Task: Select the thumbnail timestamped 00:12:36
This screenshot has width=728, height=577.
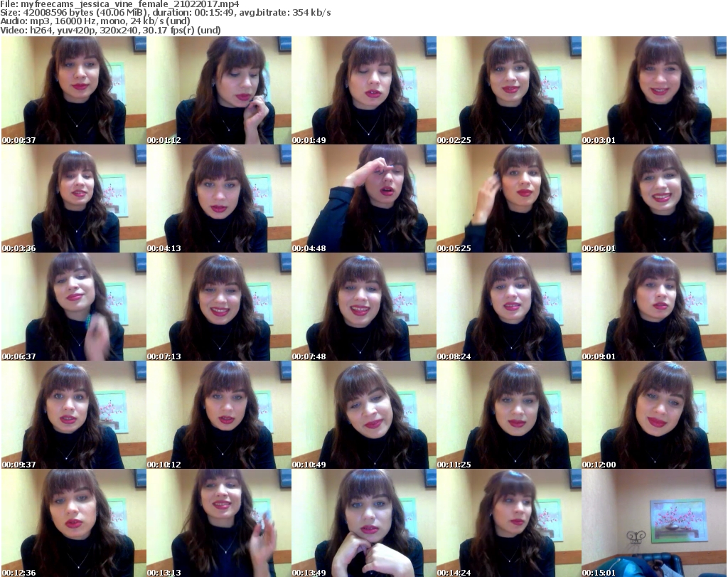Action: [74, 523]
